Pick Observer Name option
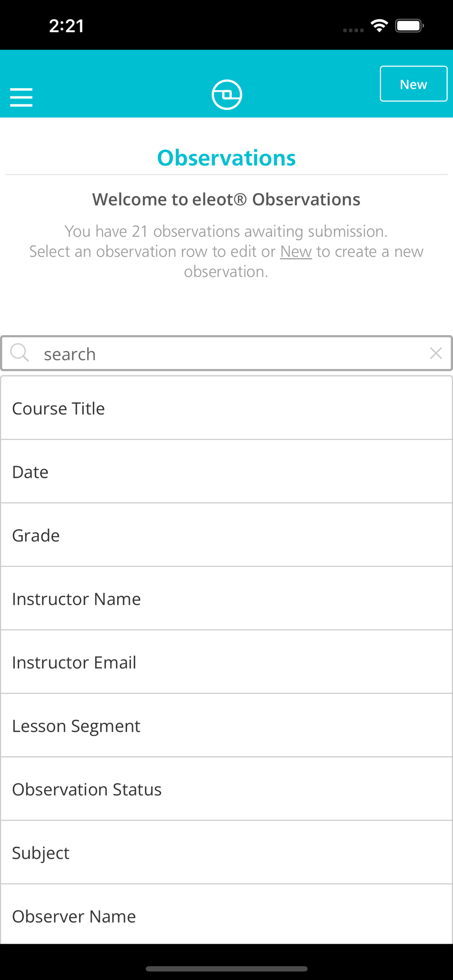This screenshot has width=453, height=980. coord(226,915)
